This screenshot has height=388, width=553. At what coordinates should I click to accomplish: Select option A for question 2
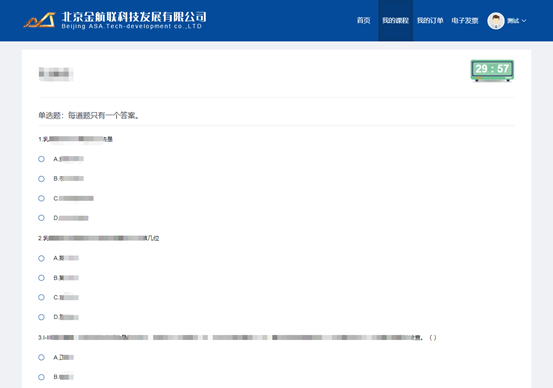[41, 258]
